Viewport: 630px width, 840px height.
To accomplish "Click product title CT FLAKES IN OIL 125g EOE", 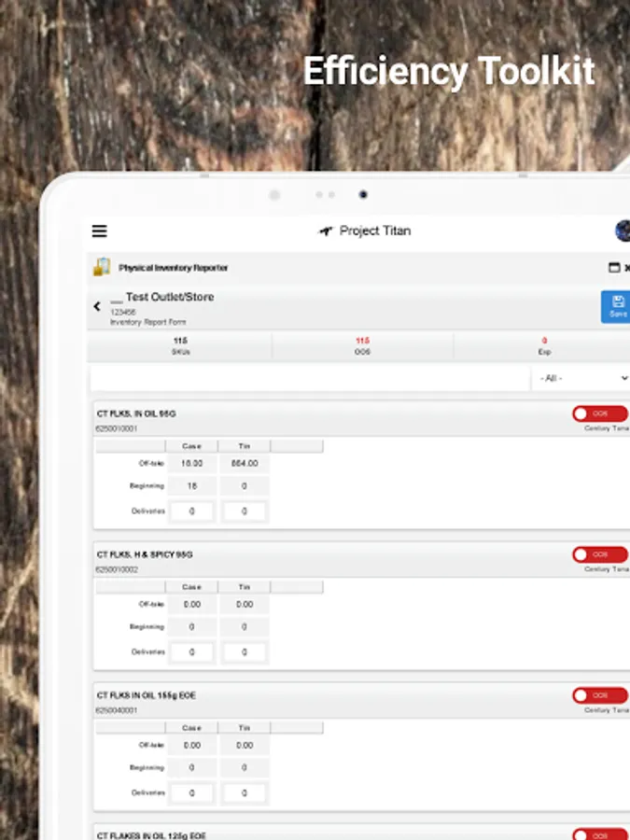I will (x=151, y=835).
